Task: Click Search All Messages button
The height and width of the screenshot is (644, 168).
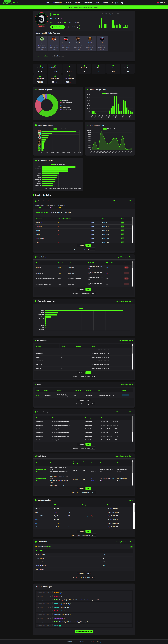Action: 84,632
